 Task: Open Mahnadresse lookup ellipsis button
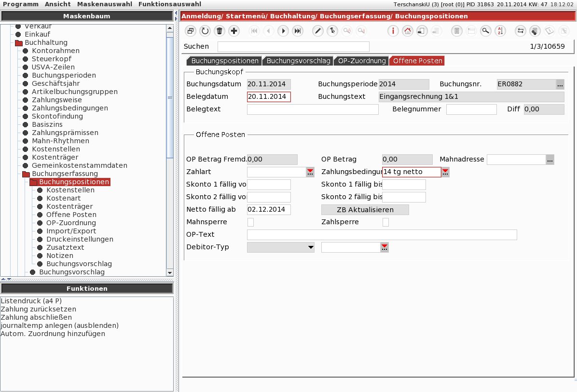(550, 160)
